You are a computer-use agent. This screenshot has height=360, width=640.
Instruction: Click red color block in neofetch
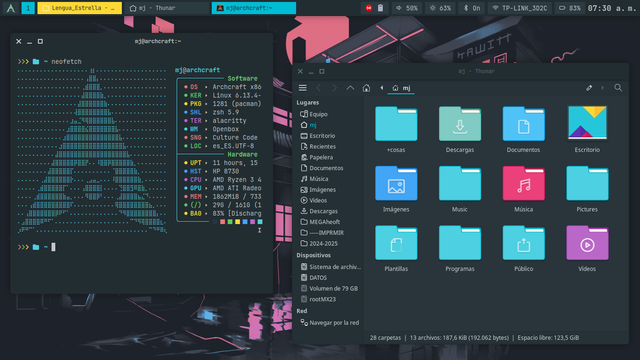pyautogui.click(x=222, y=222)
